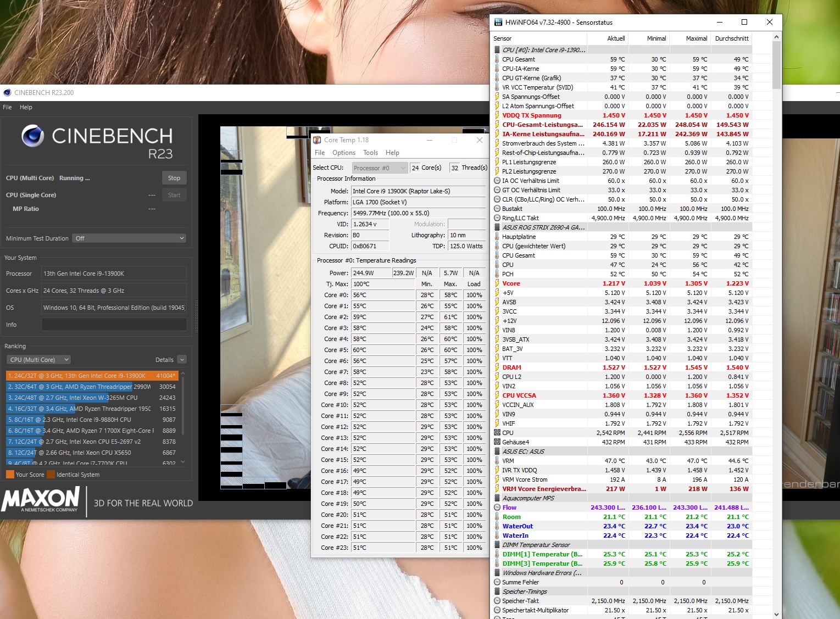Viewport: 840px width, 619px height.
Task: Click the Start button for Single Core
Action: point(174,195)
